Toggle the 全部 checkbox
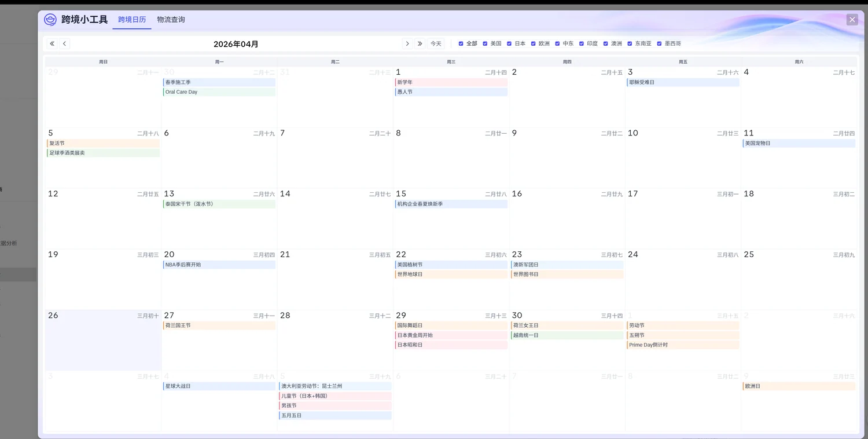Viewport: 868px width, 439px height. pyautogui.click(x=461, y=43)
